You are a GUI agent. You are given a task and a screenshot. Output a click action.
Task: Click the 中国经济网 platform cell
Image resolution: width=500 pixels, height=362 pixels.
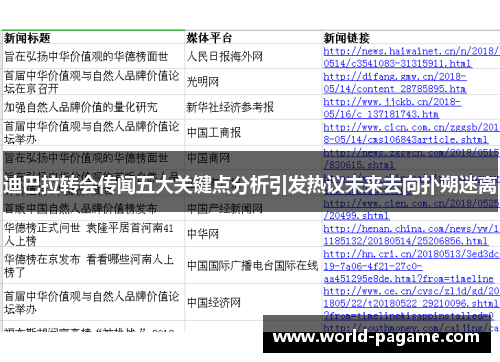tap(253, 302)
